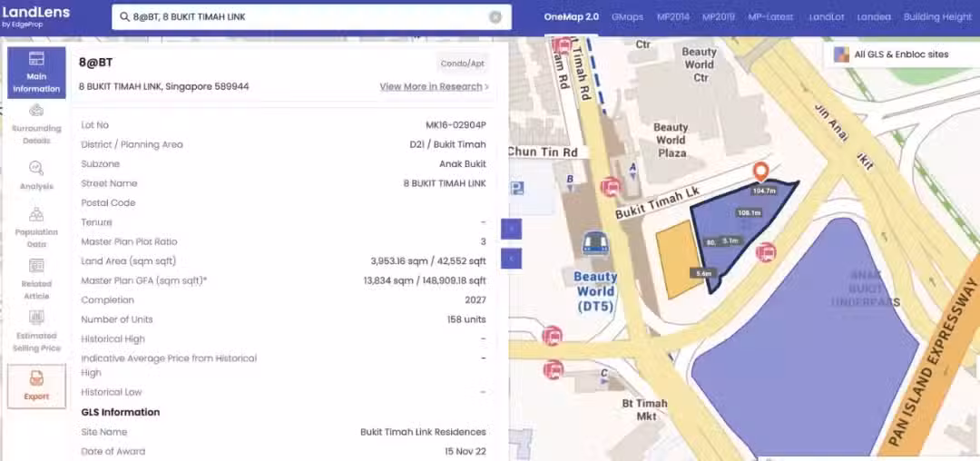Click the 8@BT property title

[95, 63]
